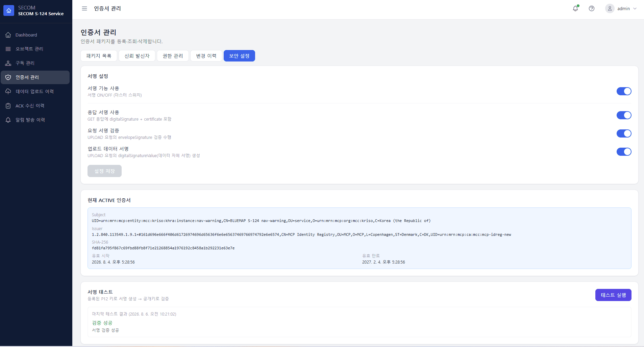This screenshot has height=347, width=644.
Task: Click the certificate Subject UID line
Action: 261,221
